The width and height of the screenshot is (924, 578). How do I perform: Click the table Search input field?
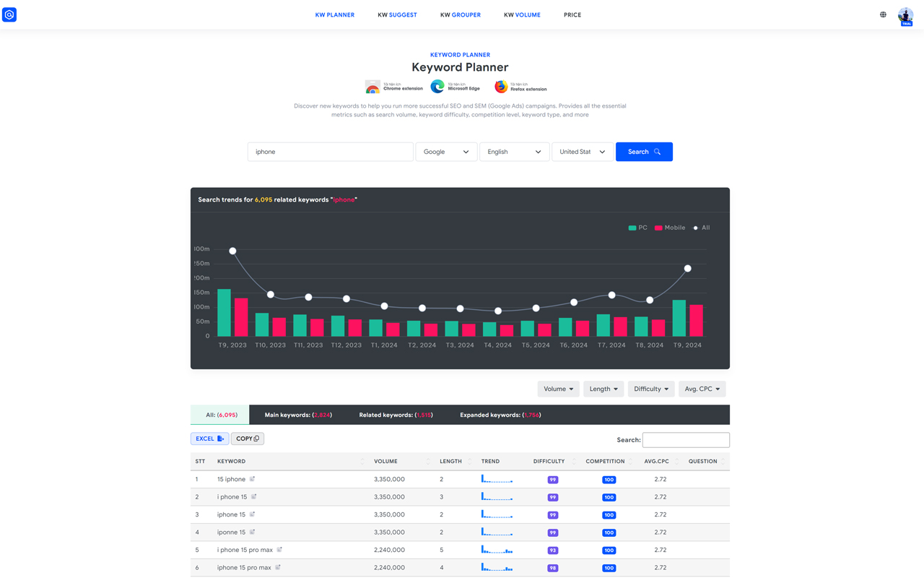(685, 439)
